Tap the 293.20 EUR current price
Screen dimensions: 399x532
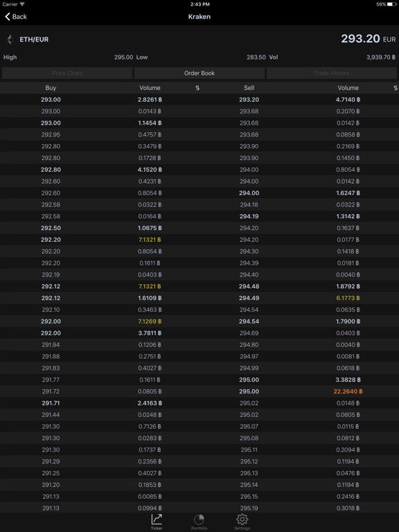368,39
